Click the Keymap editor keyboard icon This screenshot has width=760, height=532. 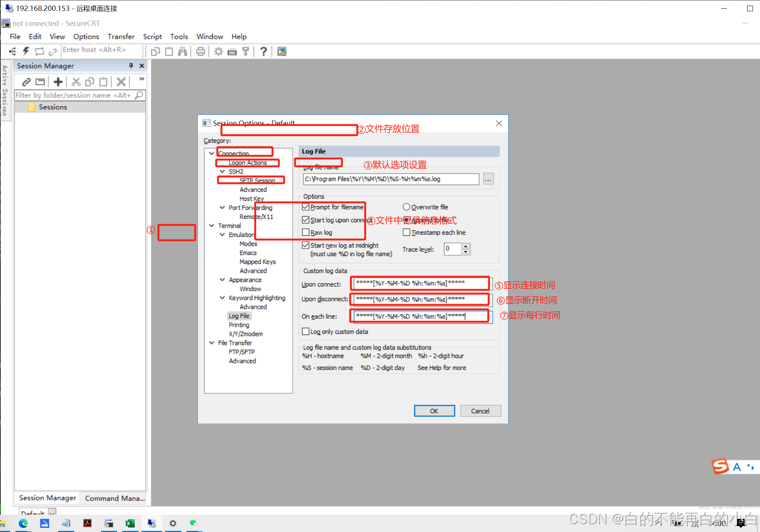(232, 51)
